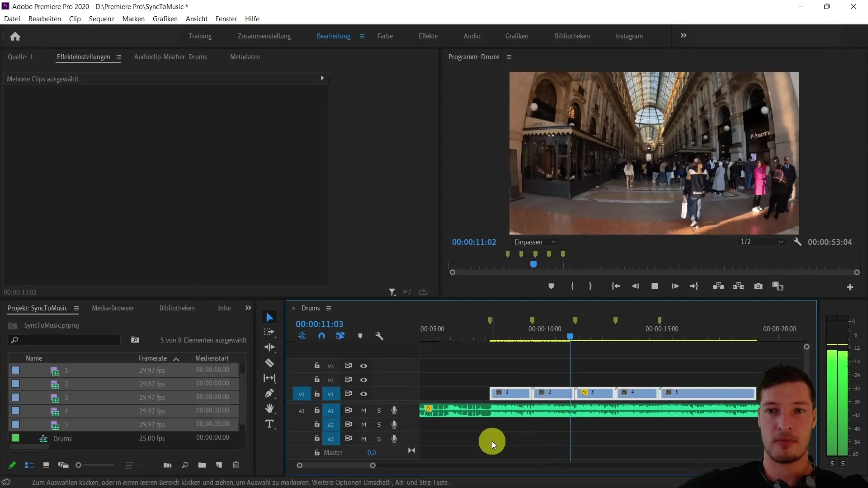Go to Out point in Program monitor
Screen dimensions: 868x488
(x=694, y=286)
